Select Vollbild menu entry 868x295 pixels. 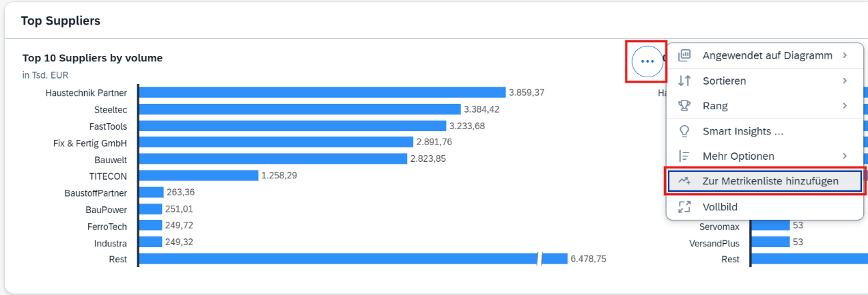point(719,207)
